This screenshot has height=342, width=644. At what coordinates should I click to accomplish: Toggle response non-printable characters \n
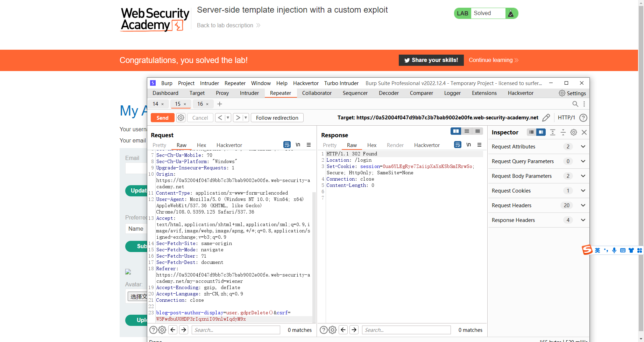point(469,145)
